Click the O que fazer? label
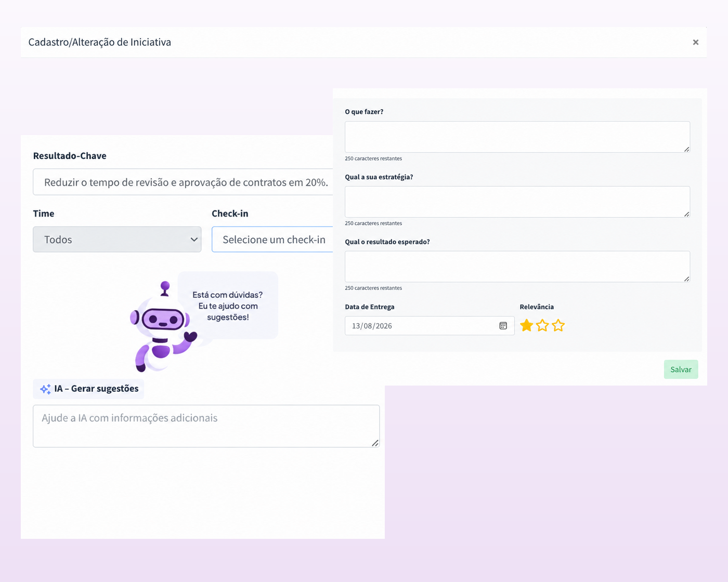The width and height of the screenshot is (728, 582). coord(364,112)
